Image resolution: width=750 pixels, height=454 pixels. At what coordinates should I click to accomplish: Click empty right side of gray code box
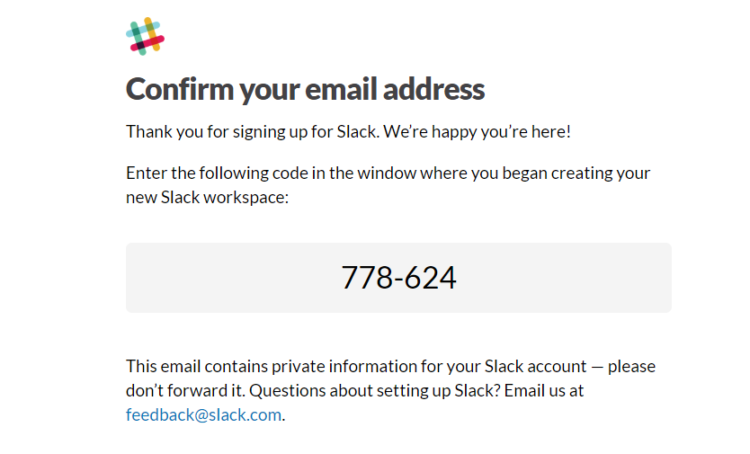[x=564, y=277]
